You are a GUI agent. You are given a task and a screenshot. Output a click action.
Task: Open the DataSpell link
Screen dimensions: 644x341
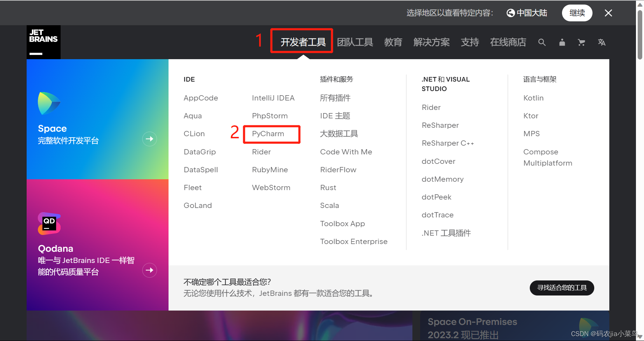click(201, 170)
